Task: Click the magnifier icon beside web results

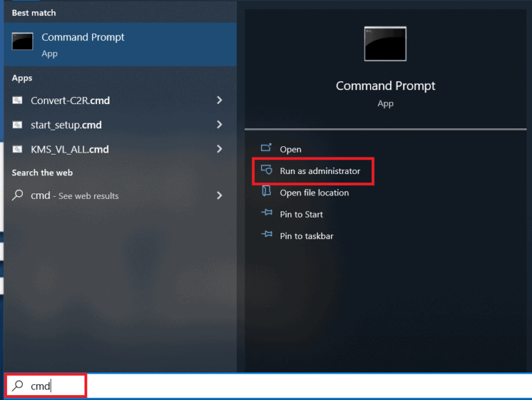Action: [x=17, y=195]
